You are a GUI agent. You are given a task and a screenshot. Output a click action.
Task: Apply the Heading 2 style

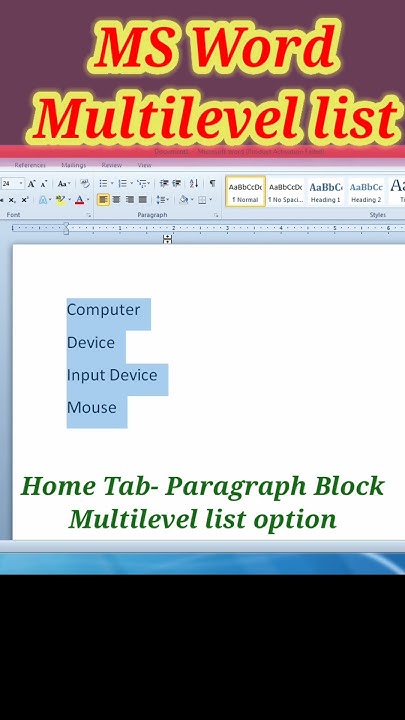pyautogui.click(x=366, y=191)
